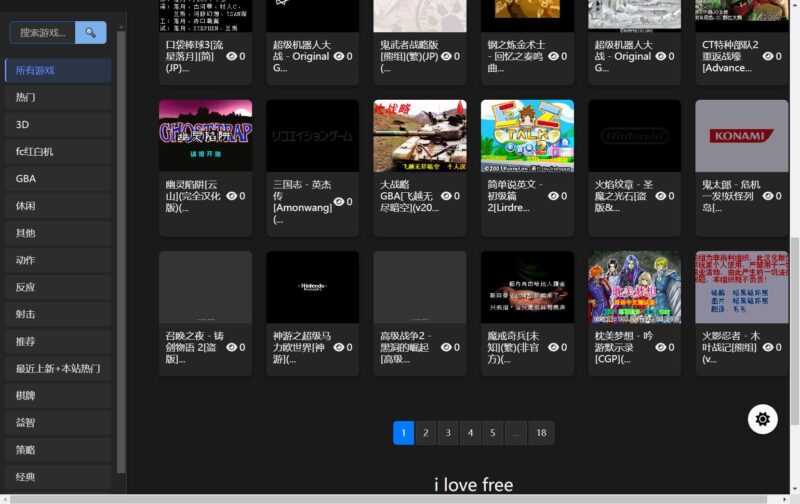Open the 策略 category

pyautogui.click(x=58, y=449)
